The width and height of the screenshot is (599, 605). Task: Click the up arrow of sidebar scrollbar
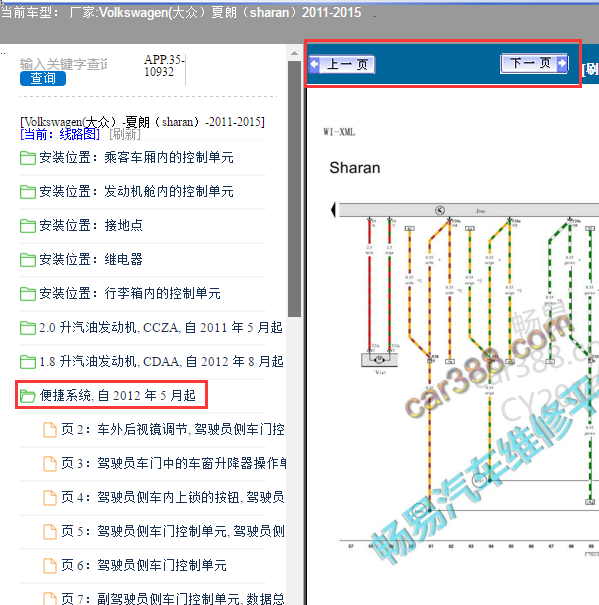click(x=294, y=53)
